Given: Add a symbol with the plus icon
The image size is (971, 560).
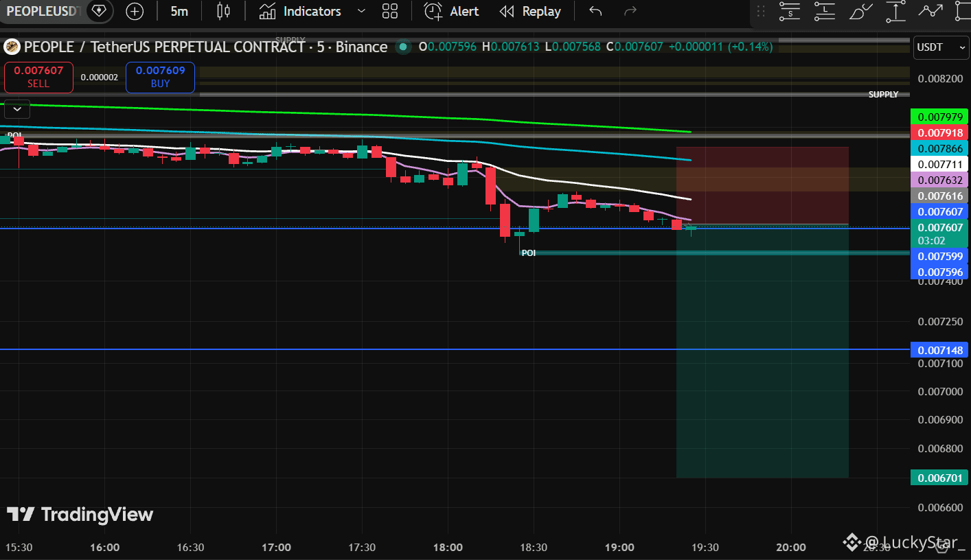Looking at the screenshot, I should 135,11.
